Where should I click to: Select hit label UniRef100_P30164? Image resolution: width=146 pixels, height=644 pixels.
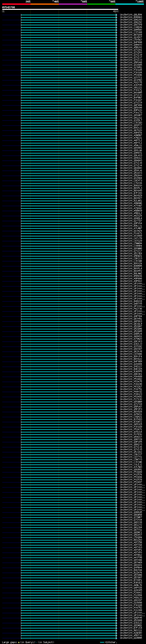click(x=131, y=72)
